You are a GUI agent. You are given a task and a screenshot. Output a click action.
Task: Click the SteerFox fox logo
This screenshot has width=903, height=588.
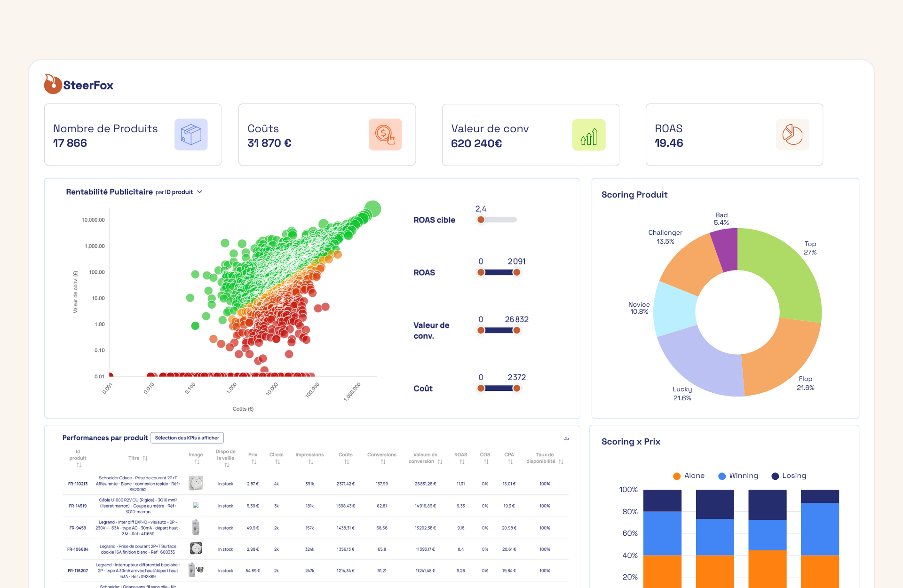pos(53,84)
